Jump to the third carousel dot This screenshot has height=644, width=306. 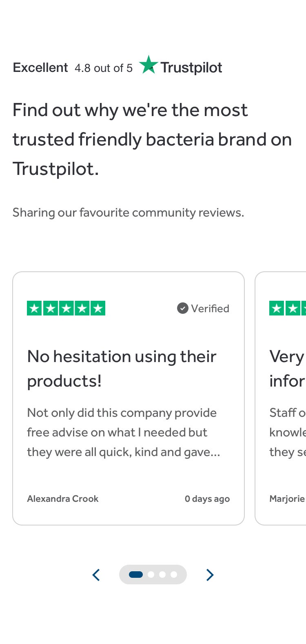[x=162, y=575]
